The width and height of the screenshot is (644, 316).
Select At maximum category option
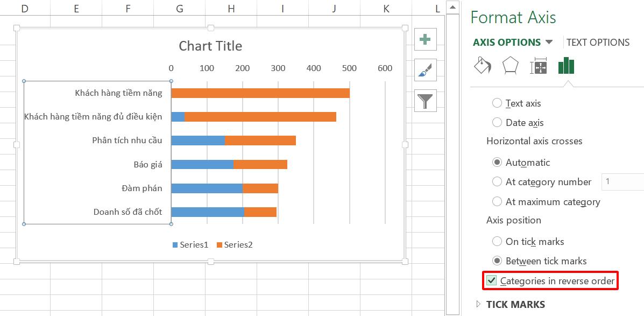(x=497, y=201)
